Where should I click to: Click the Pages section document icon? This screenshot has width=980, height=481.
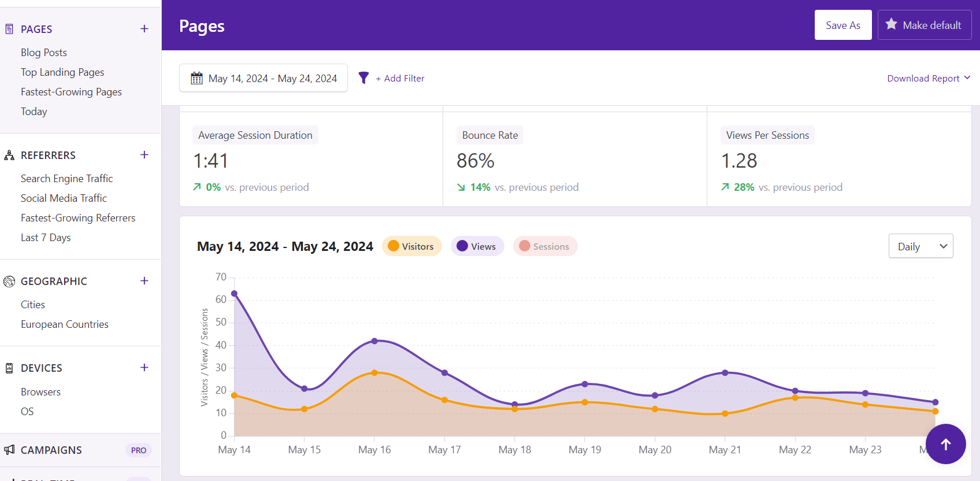click(x=9, y=29)
